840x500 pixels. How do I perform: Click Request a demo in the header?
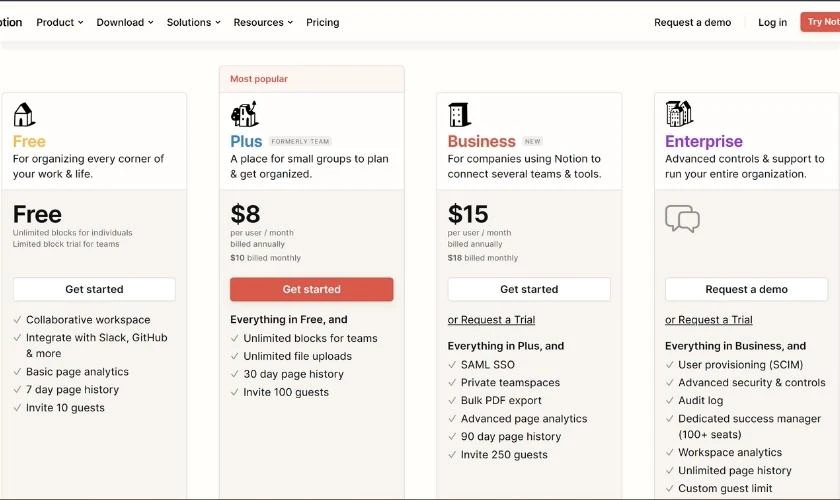tap(692, 23)
